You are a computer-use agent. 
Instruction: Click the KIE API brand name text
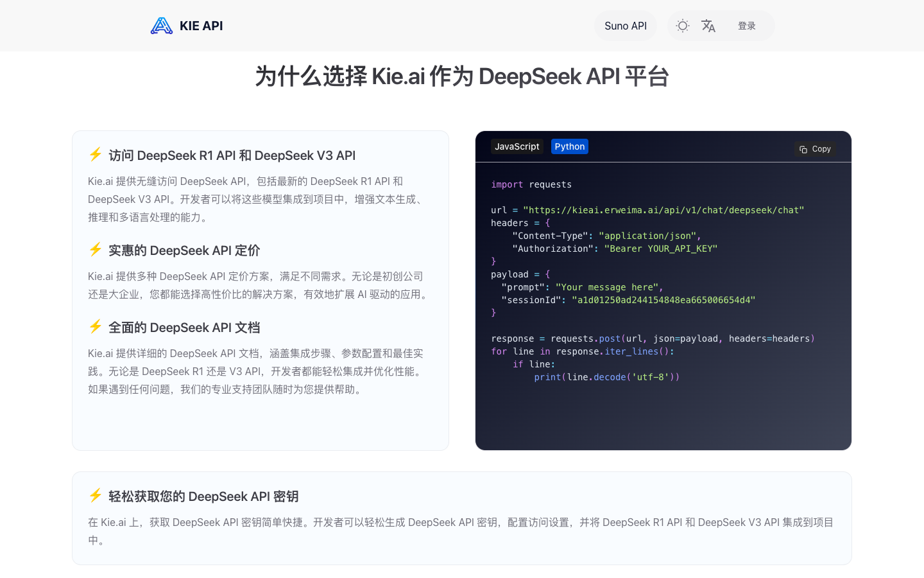coord(201,26)
